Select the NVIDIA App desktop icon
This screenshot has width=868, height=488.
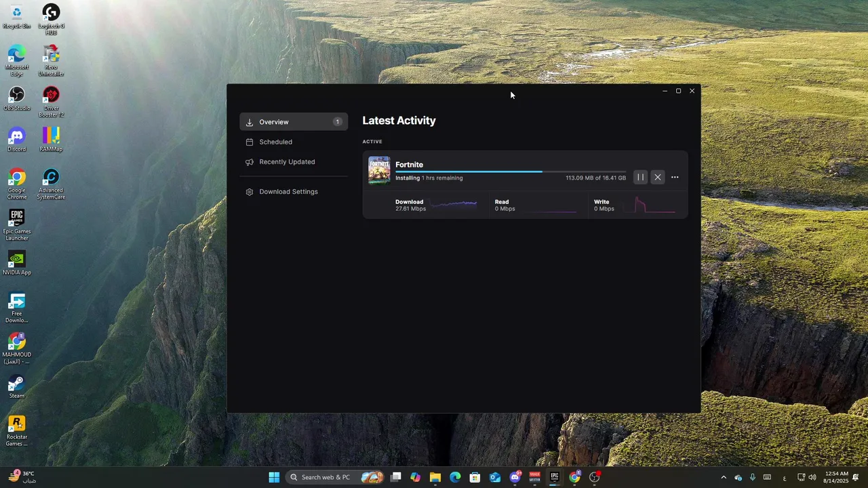click(x=16, y=264)
